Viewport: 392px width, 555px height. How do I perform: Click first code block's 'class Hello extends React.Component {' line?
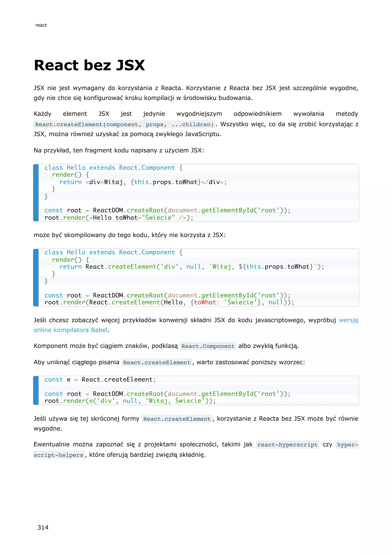[x=114, y=168]
